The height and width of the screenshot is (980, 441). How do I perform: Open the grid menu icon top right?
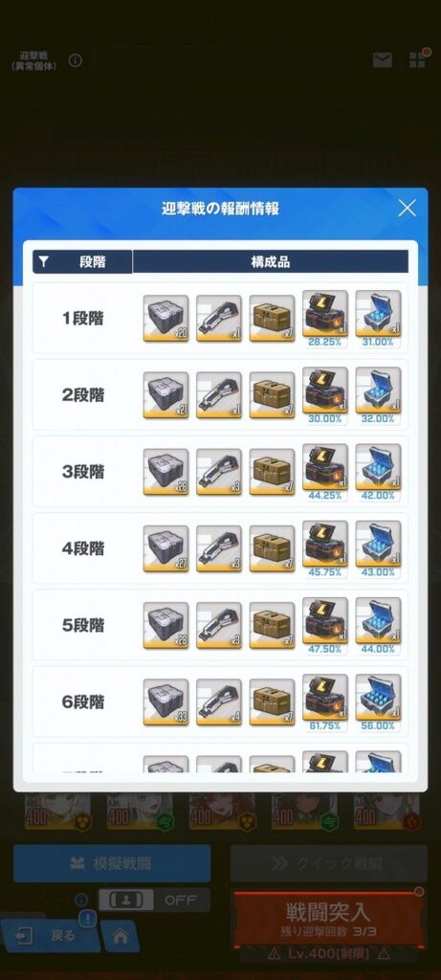click(x=417, y=60)
